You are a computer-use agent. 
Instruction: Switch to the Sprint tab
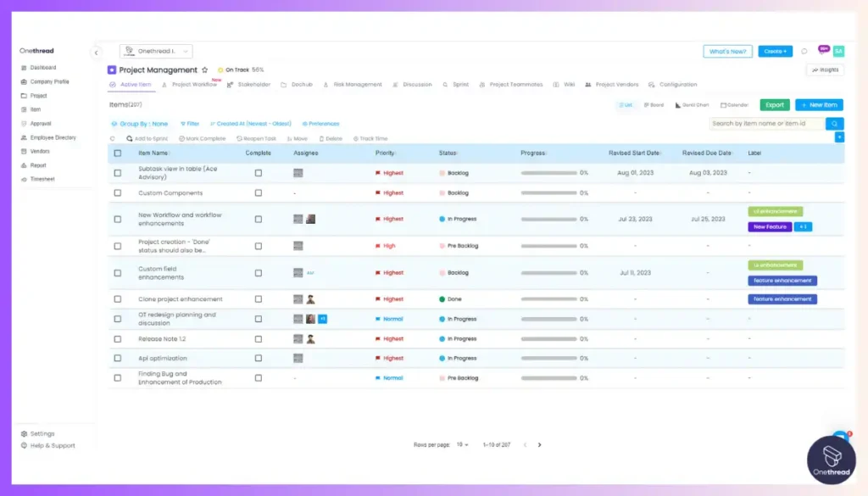tap(455, 85)
